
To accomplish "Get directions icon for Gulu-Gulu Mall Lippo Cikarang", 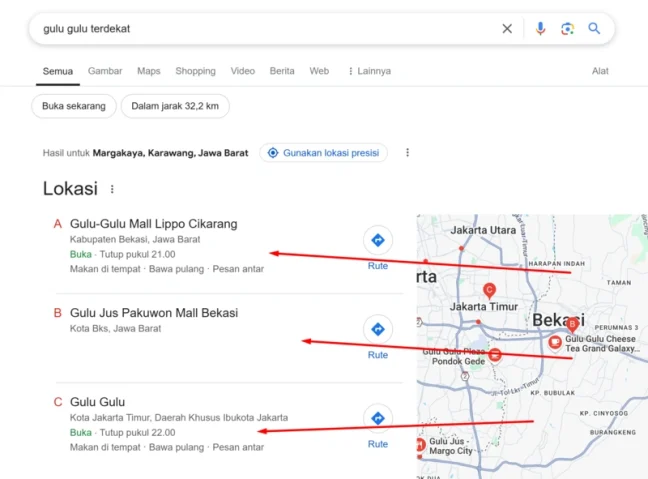I will [x=378, y=240].
